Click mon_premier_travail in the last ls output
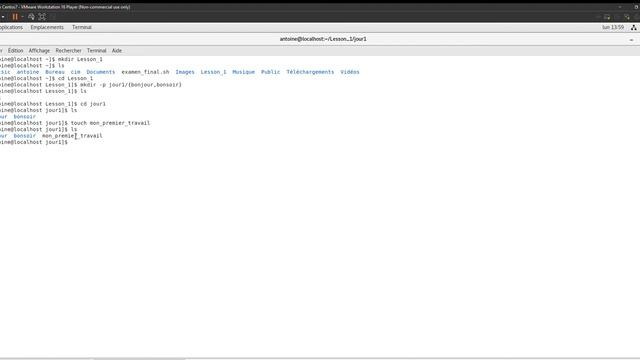The width and height of the screenshot is (640, 360). [72, 136]
